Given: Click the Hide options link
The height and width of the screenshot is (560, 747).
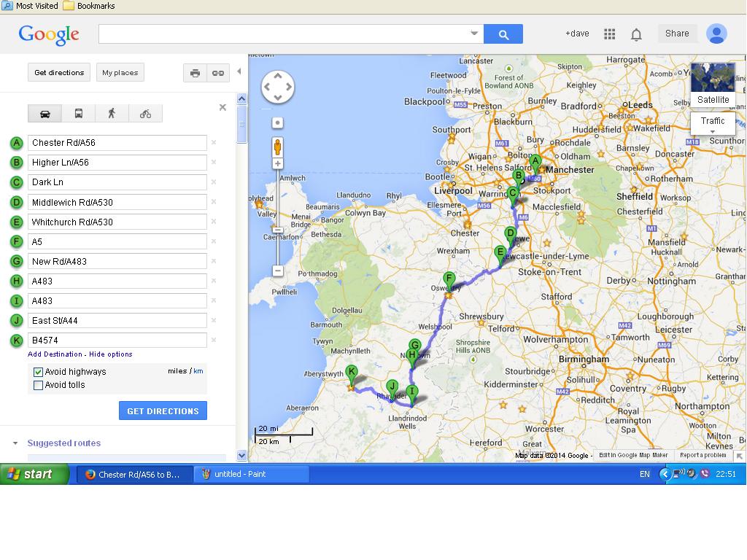Looking at the screenshot, I should 111,354.
